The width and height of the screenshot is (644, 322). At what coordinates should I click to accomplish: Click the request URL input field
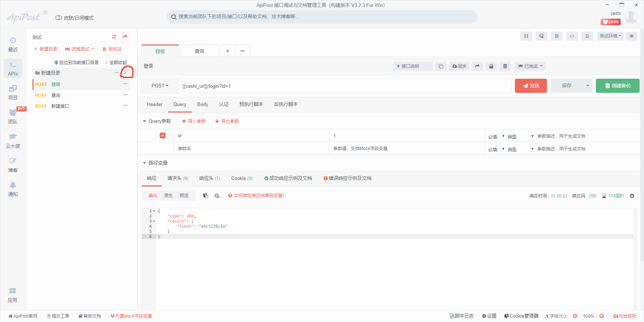[x=345, y=86]
